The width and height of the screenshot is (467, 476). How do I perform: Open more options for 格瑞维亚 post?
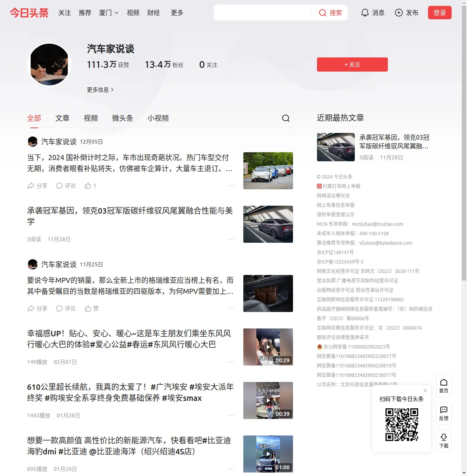pyautogui.click(x=231, y=308)
